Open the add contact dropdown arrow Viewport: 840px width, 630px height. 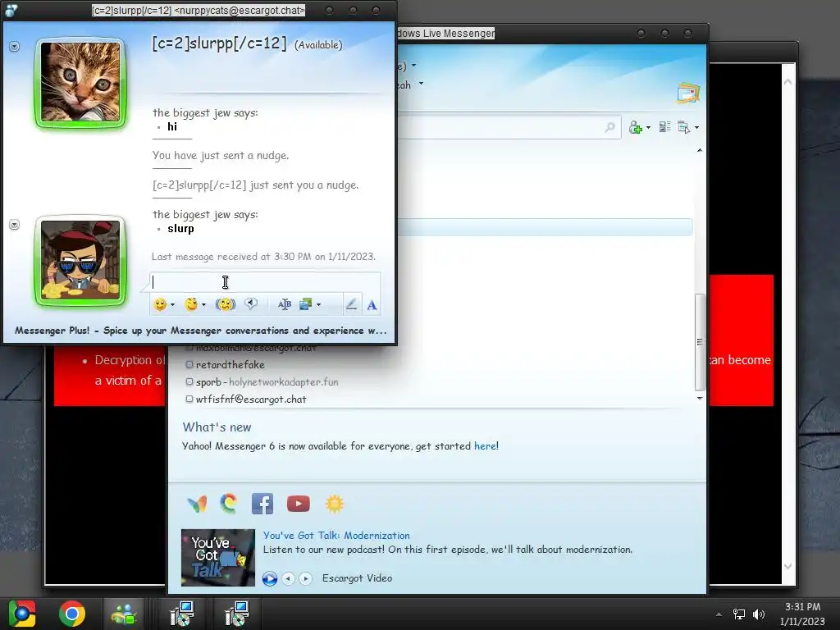[x=648, y=127]
